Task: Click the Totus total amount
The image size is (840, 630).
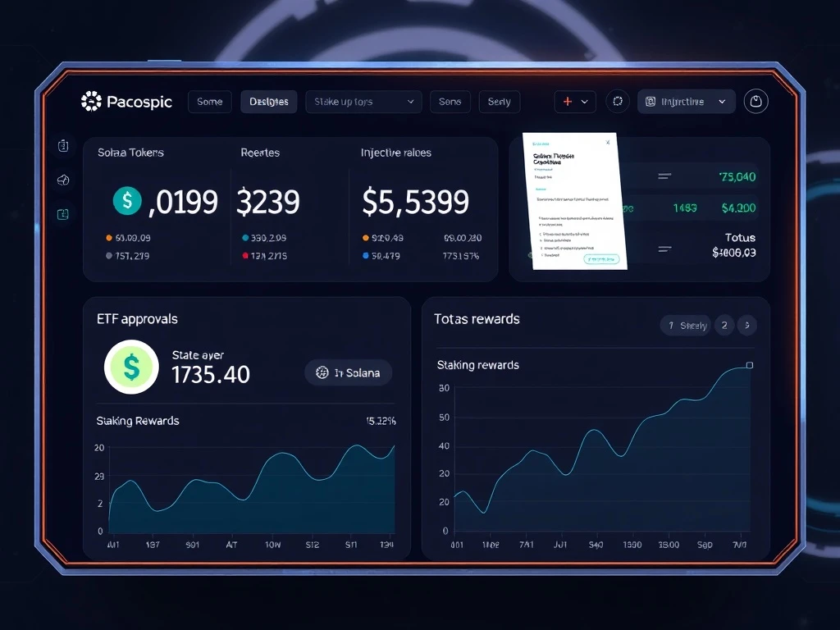Action: click(x=734, y=253)
